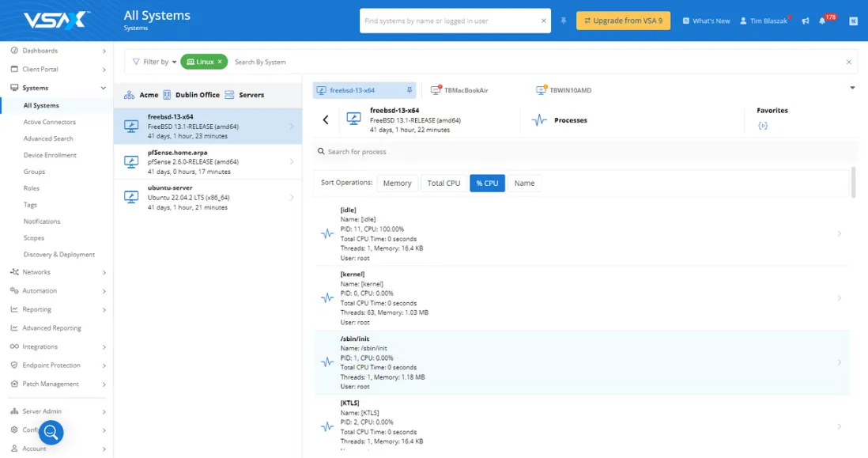868x458 pixels.
Task: Sort processes by Name
Action: click(524, 183)
